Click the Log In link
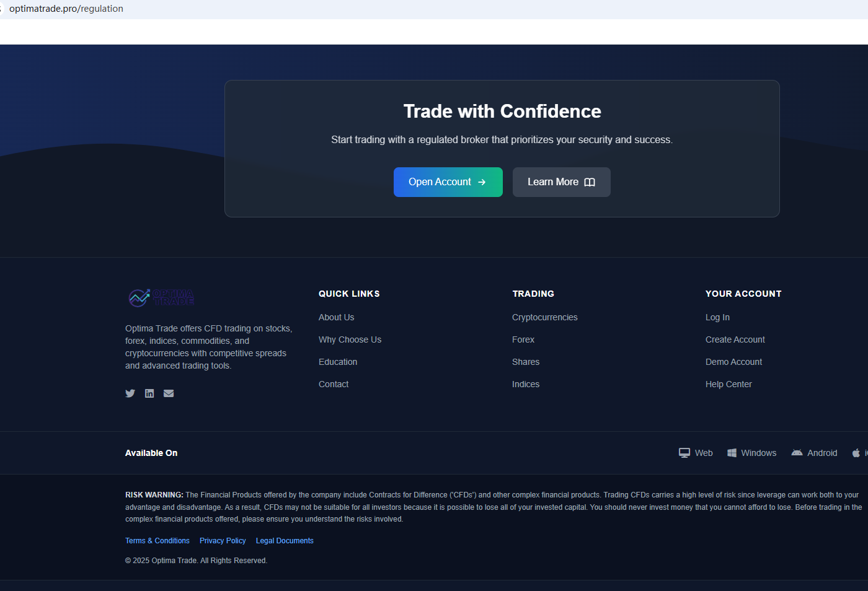This screenshot has width=868, height=591. point(718,317)
